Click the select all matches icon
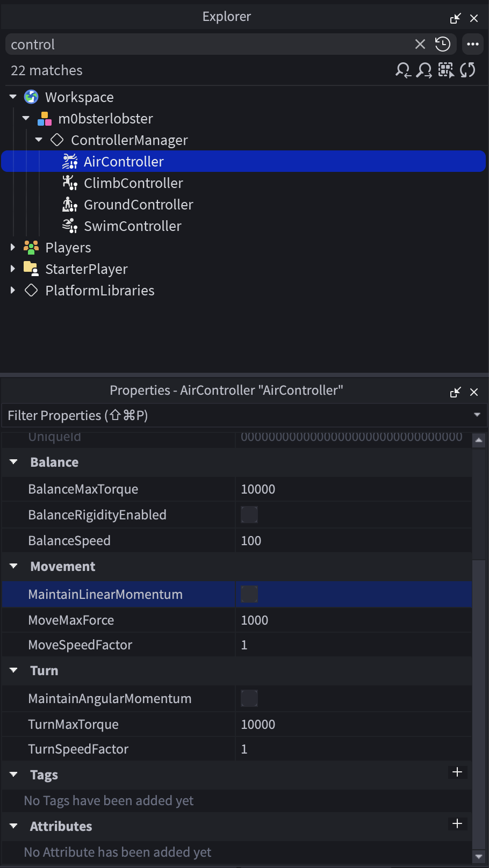Viewport: 489px width, 868px height. 446,70
